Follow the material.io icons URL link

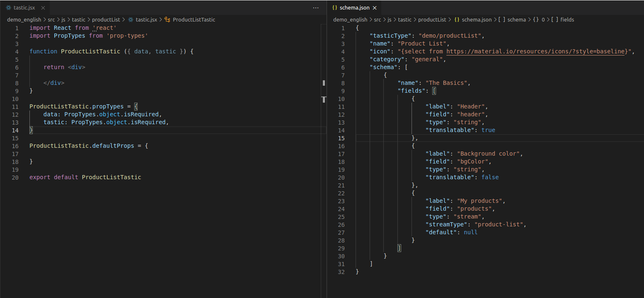[x=535, y=51]
